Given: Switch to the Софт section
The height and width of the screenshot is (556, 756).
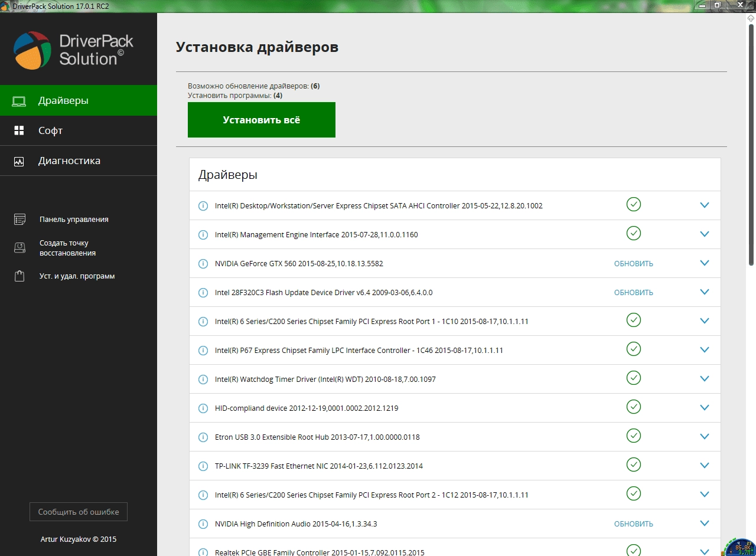Looking at the screenshot, I should pos(79,130).
